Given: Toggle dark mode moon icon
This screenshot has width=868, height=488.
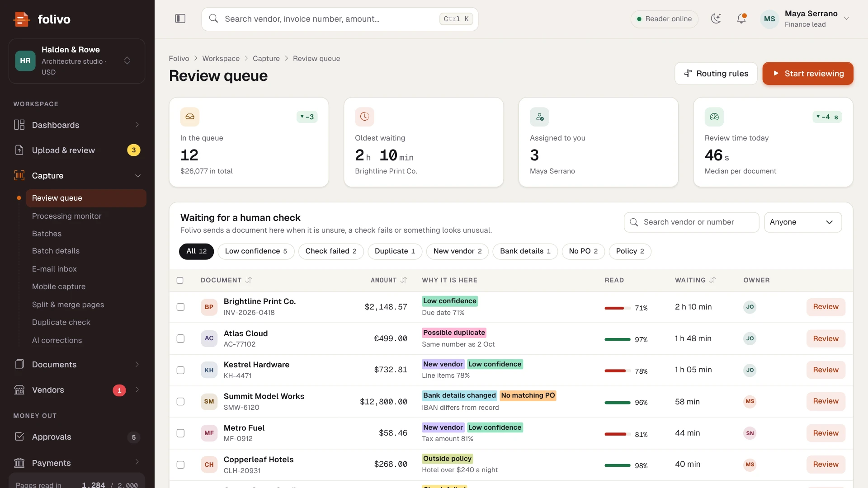Looking at the screenshot, I should pyautogui.click(x=716, y=19).
